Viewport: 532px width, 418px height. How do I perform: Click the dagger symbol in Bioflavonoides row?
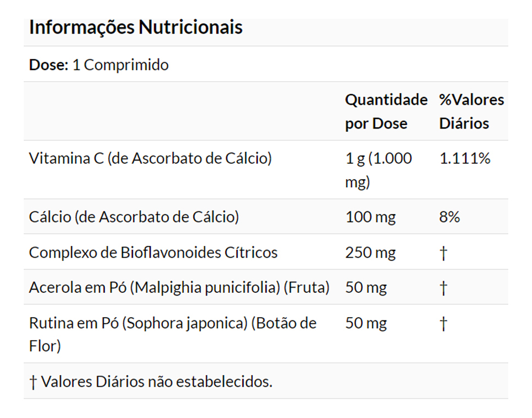tap(443, 253)
